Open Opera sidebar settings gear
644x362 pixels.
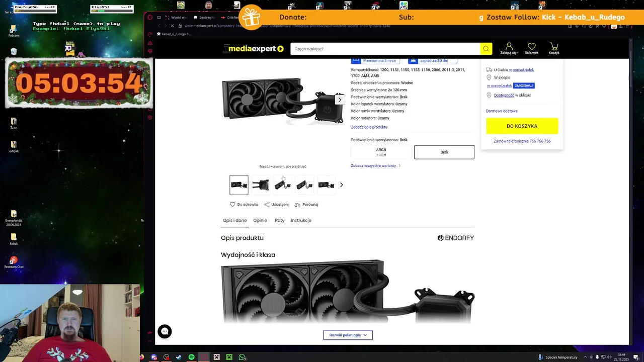(x=150, y=117)
